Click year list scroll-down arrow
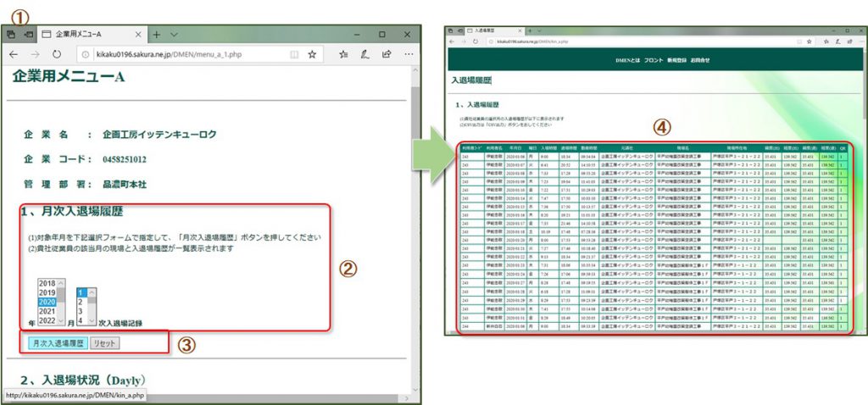Image resolution: width=868 pixels, height=405 pixels. (x=61, y=321)
